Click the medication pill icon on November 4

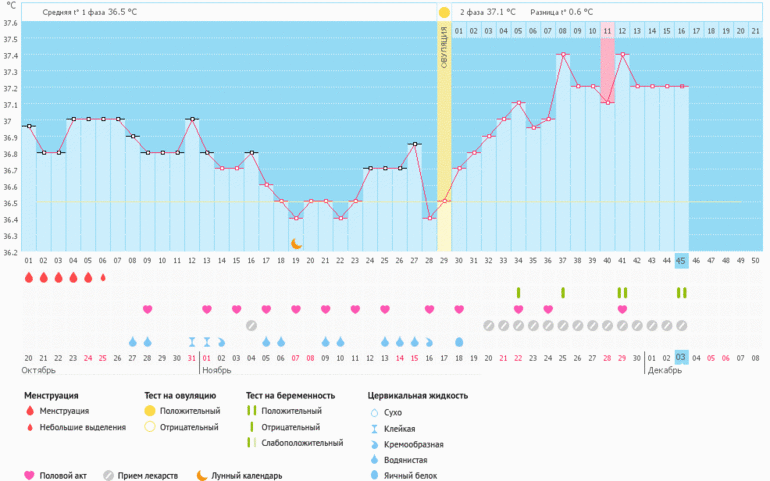[x=251, y=325]
